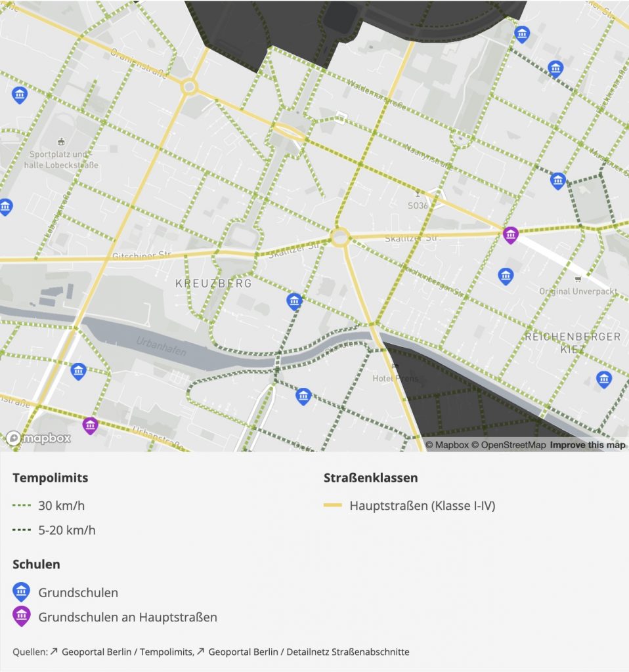This screenshot has width=629, height=672.
Task: Click the hotel icon by the canal
Action: tap(394, 366)
